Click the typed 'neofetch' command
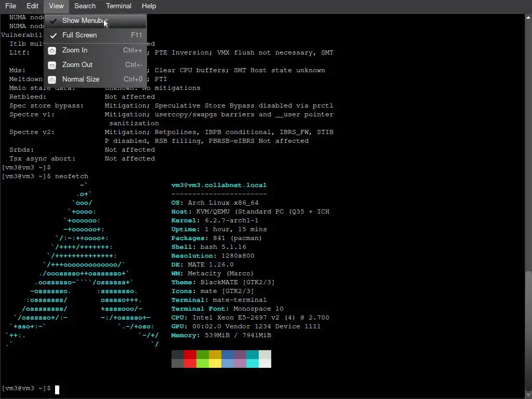This screenshot has width=532, height=399. tap(72, 177)
